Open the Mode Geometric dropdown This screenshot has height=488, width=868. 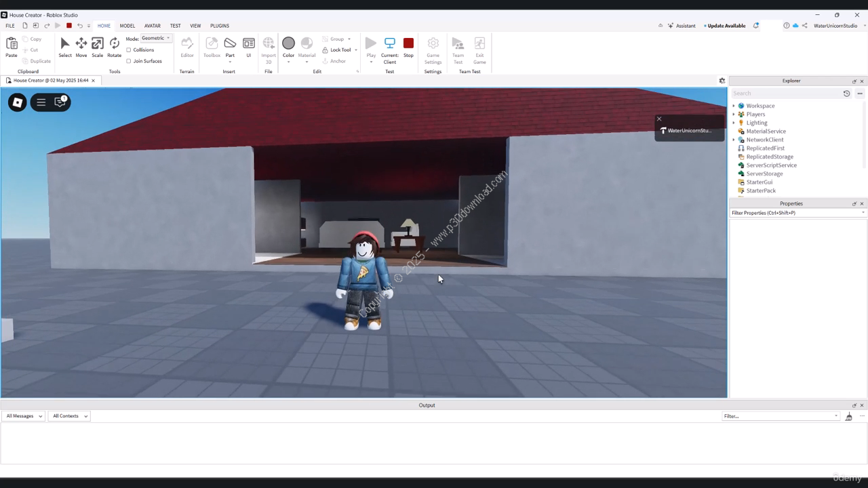click(156, 38)
